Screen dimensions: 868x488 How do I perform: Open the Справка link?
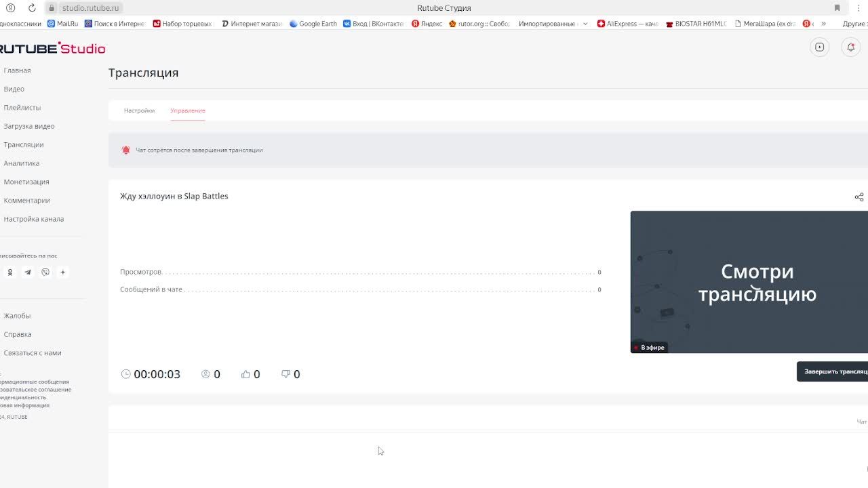click(x=17, y=334)
